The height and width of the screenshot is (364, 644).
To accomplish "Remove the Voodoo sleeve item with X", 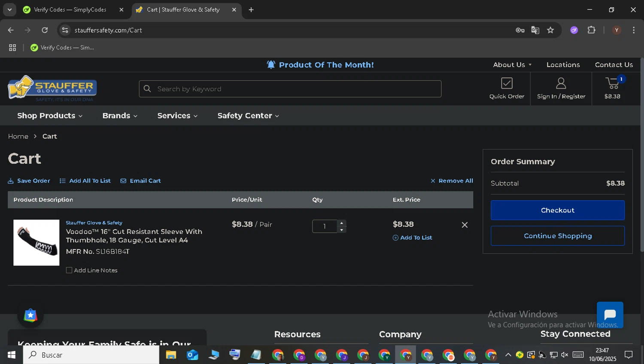I will point(465,225).
